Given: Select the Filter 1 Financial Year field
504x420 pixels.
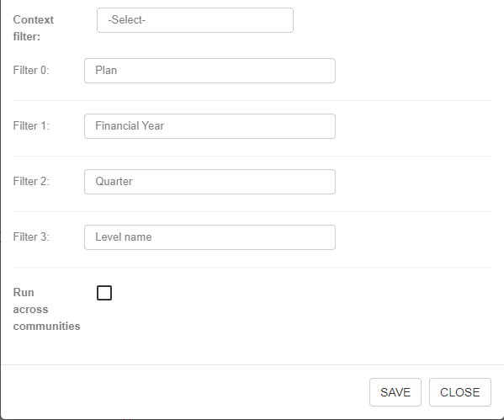Looking at the screenshot, I should tap(210, 126).
